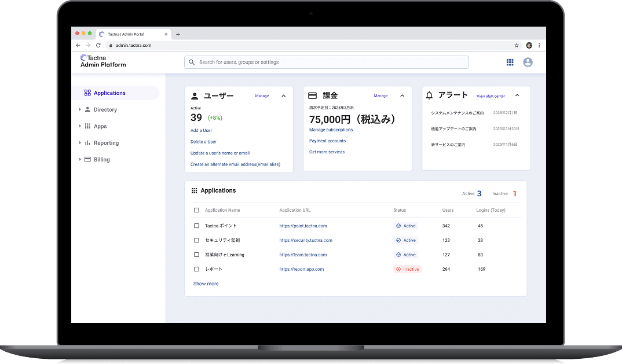Close the Tactna Admin Portal tab

(x=166, y=34)
